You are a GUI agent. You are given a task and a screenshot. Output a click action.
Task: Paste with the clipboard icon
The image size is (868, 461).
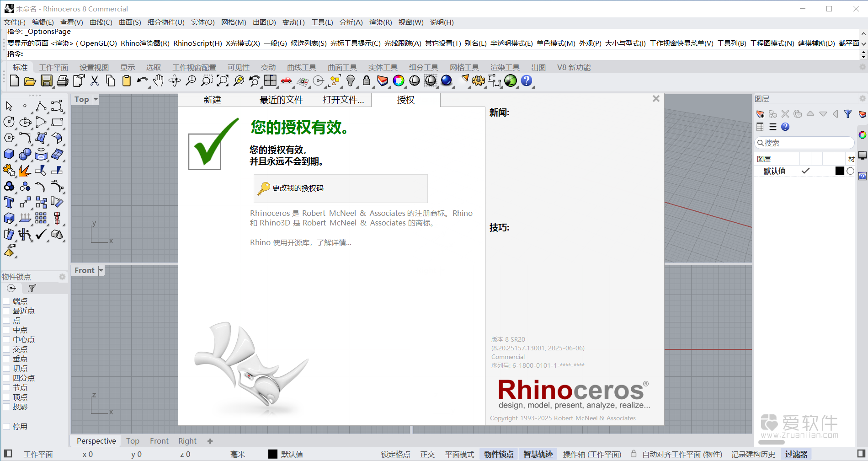click(127, 81)
